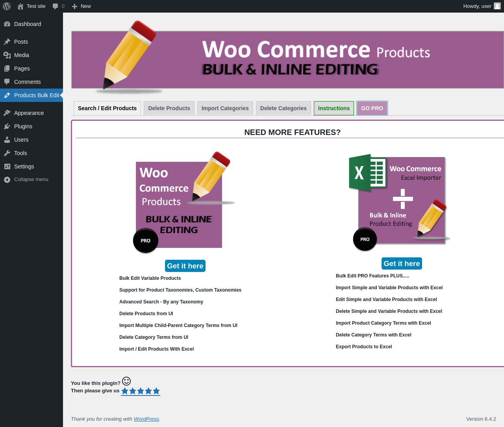Click 'Bulk Edit Variable Products' text

pos(150,278)
